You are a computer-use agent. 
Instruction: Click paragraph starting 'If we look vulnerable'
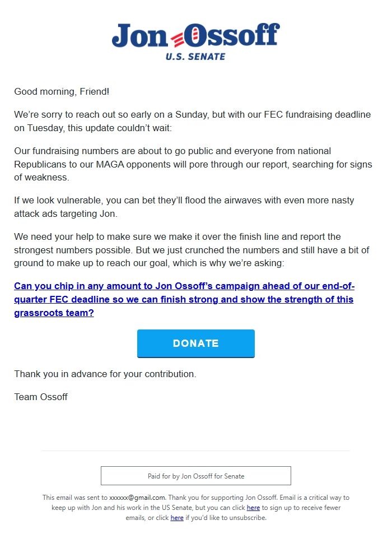184,207
